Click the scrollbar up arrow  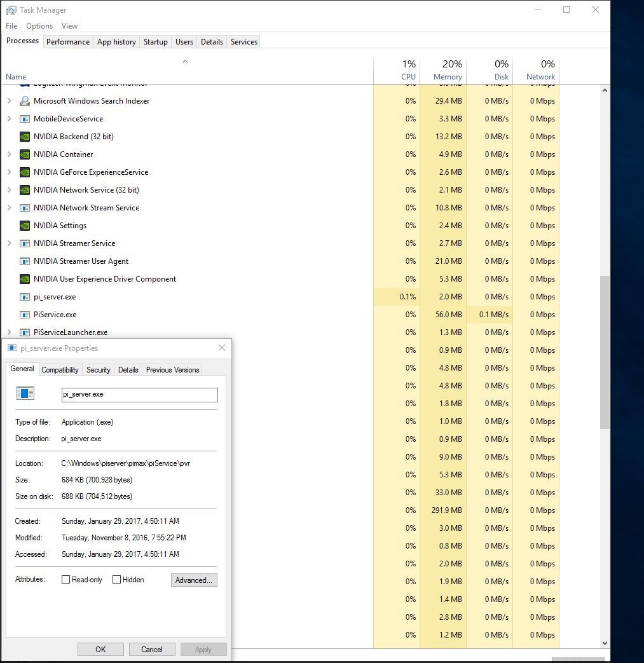[605, 90]
